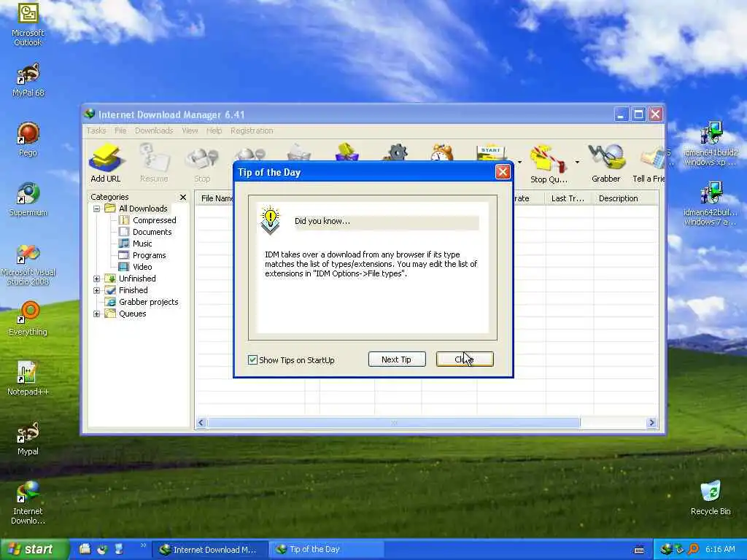Screen dimensions: 747x560
Task: Select the Mypal desktop shortcut
Action: [28, 438]
